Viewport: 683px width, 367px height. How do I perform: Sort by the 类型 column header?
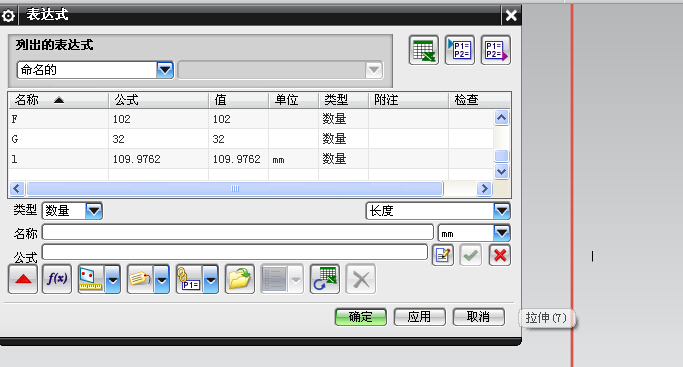[x=344, y=100]
